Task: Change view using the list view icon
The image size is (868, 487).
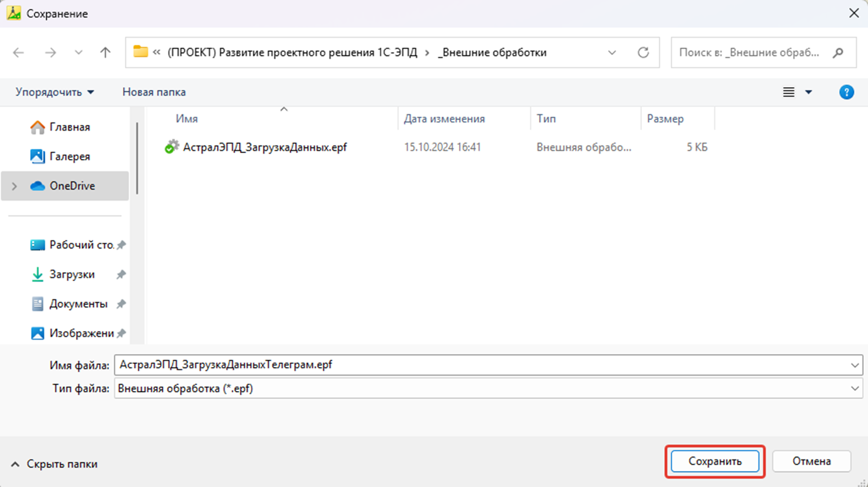Action: (788, 92)
